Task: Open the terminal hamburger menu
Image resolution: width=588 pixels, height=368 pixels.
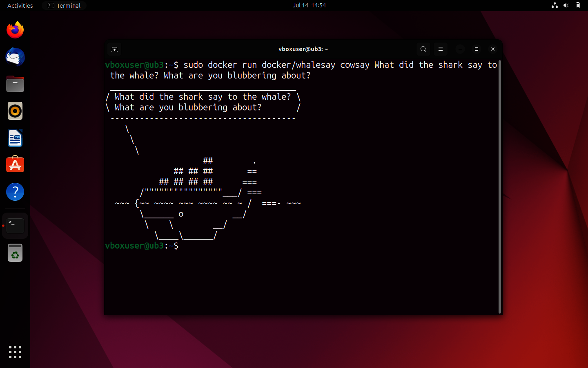Action: click(x=440, y=49)
